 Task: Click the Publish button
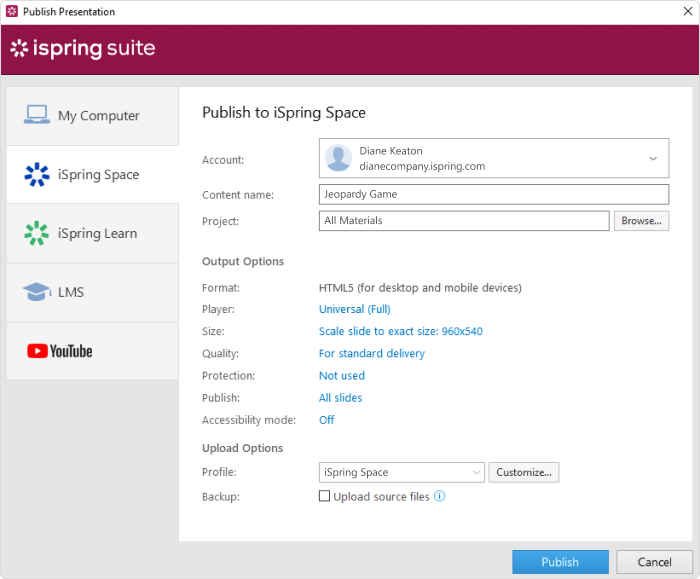coord(560,562)
